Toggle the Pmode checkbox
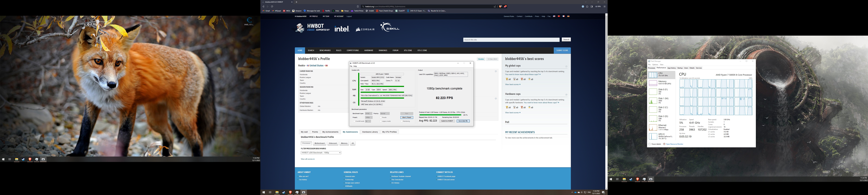This screenshot has width=868, height=195. (381, 117)
